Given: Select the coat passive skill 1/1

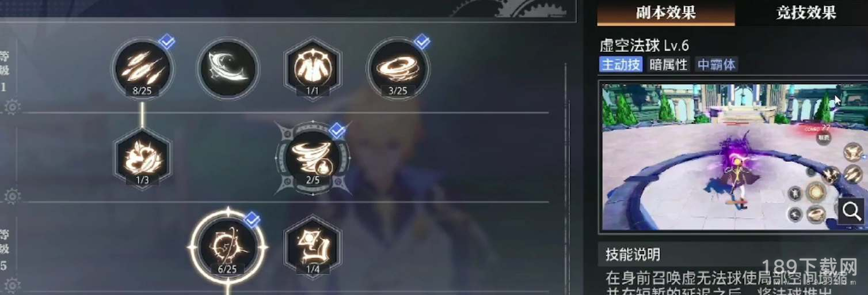Looking at the screenshot, I should [x=313, y=69].
